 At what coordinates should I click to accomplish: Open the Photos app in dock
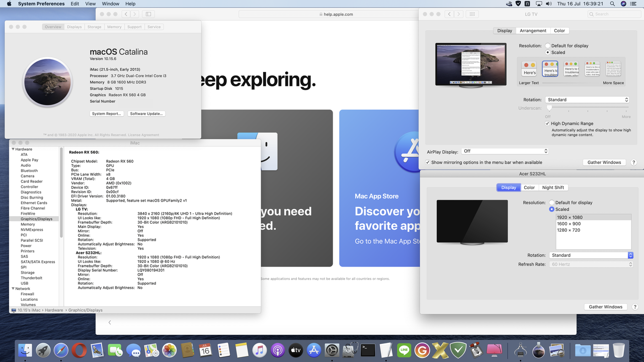(169, 350)
